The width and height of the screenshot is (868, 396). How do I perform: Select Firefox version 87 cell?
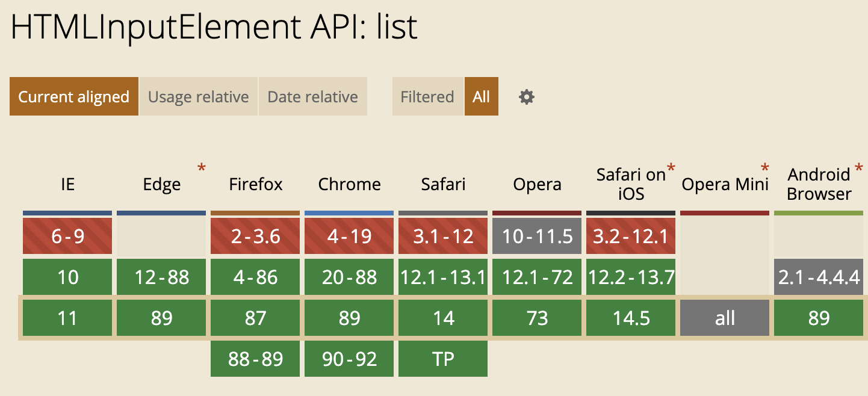[x=255, y=318]
